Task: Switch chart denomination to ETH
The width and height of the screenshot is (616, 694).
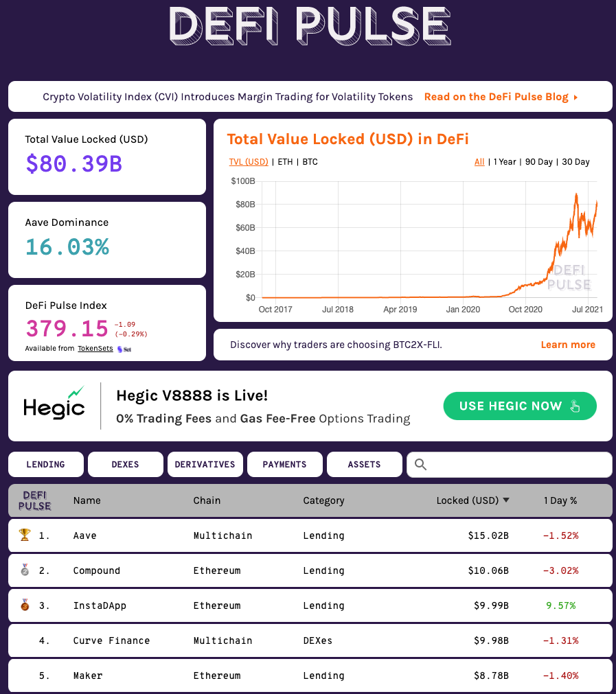Action: tap(284, 162)
